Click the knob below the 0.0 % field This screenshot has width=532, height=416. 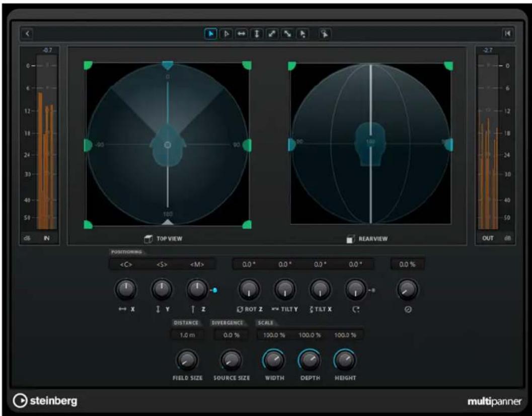pyautogui.click(x=408, y=290)
